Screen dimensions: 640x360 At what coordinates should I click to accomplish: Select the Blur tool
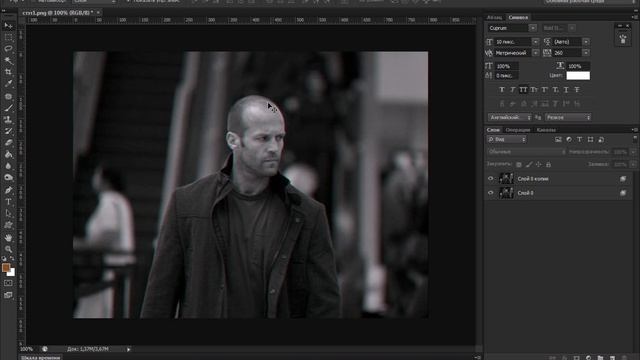pyautogui.click(x=8, y=166)
